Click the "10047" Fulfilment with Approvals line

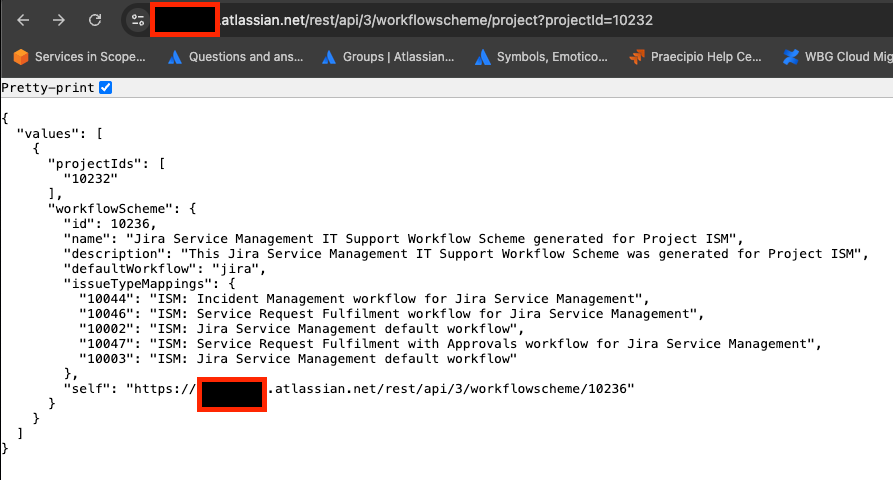click(450, 343)
